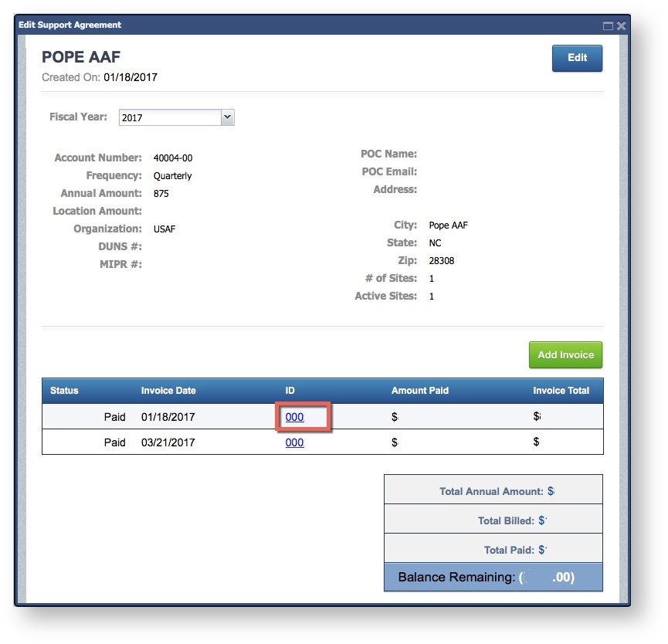
Task: Select the POPE AAF heading
Action: [x=81, y=58]
